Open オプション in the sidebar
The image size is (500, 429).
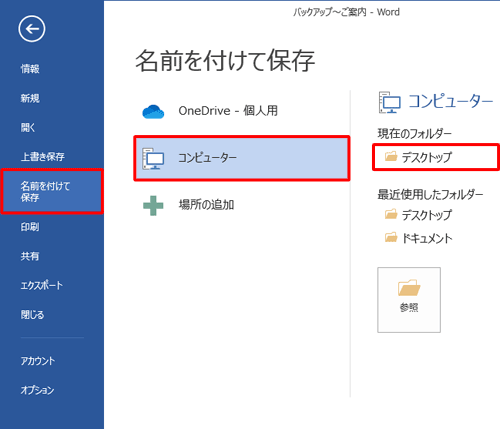37,390
